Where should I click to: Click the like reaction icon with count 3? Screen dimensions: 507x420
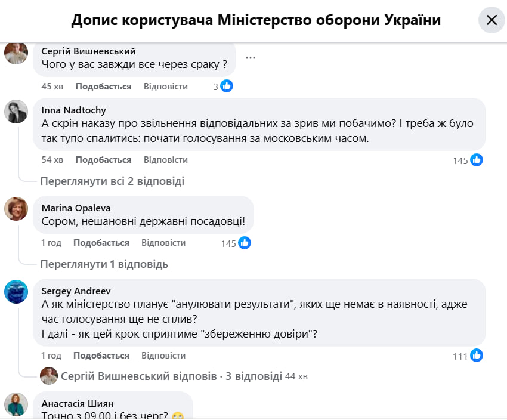pos(227,86)
